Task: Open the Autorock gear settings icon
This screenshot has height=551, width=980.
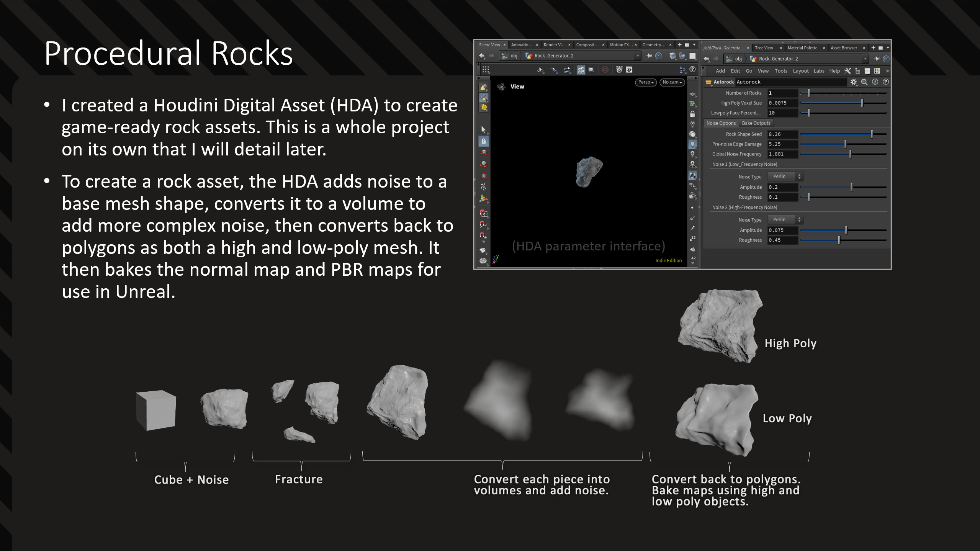Action: click(x=853, y=82)
